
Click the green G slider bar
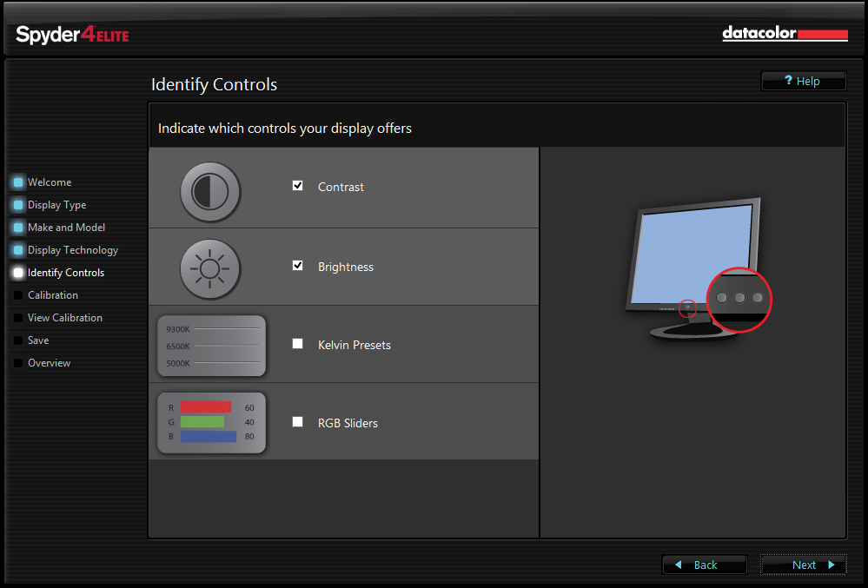tap(201, 422)
